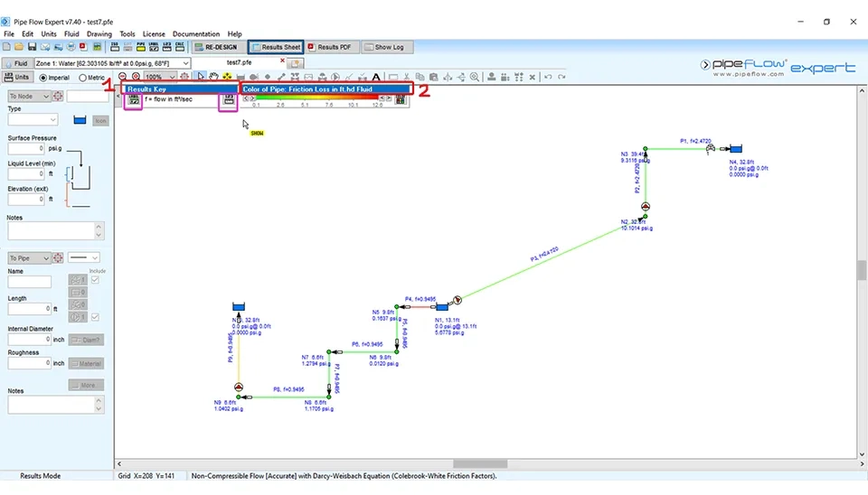The height and width of the screenshot is (495, 868).
Task: Open the Drawing menu
Action: coord(99,34)
